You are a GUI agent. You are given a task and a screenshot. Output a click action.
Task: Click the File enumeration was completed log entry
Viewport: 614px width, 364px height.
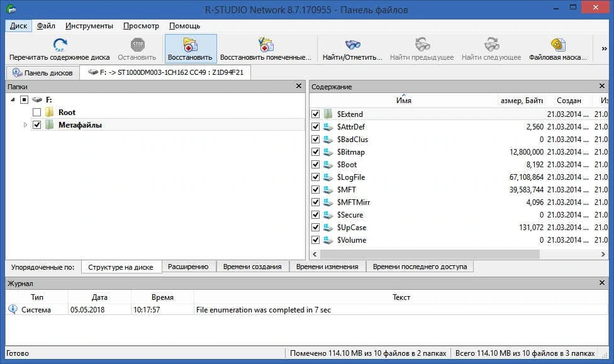coord(264,309)
